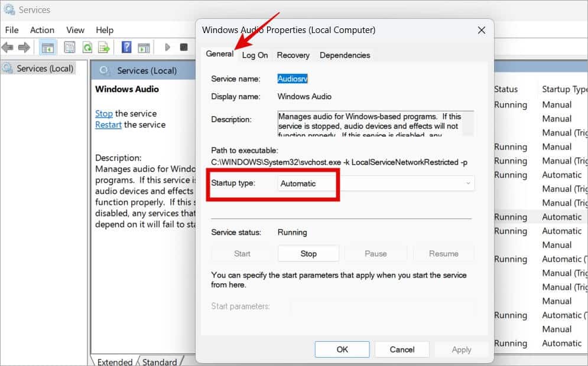Screen dimensions: 588x366
Task: Click the bold Windows Audio heading in left pane
Action: coord(127,89)
